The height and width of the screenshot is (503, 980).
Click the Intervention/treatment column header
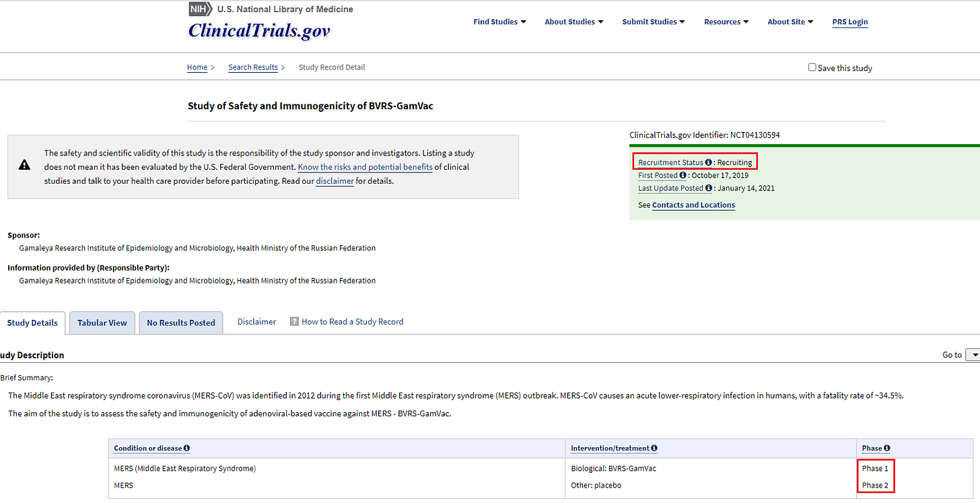pos(610,448)
